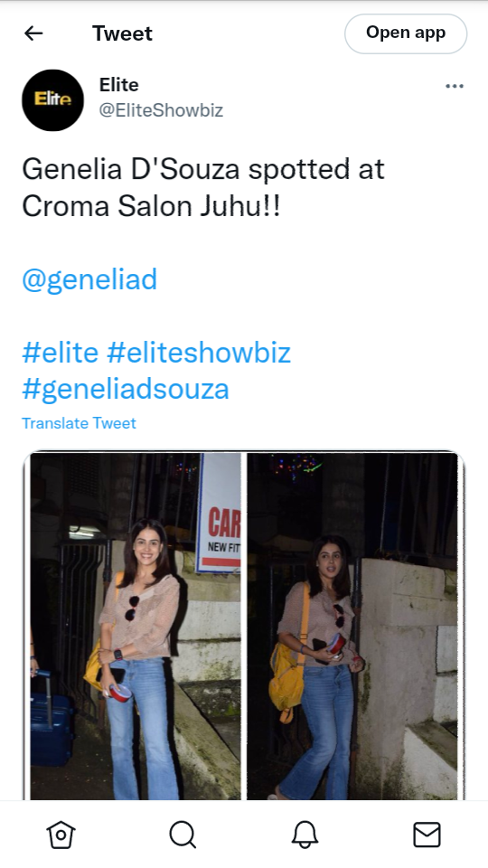Open the #geneliadsouza hashtag
Viewport: 488px width, 868px height.
click(126, 389)
